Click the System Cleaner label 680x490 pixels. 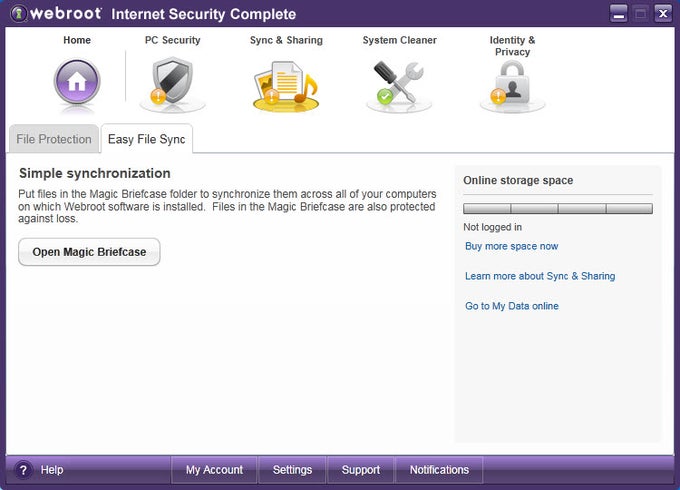[399, 40]
